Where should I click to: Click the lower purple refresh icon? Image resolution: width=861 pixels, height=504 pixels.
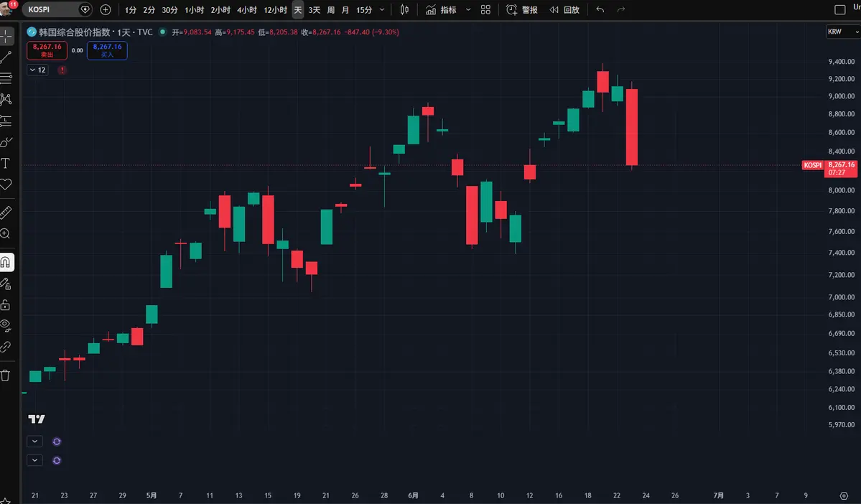(57, 461)
